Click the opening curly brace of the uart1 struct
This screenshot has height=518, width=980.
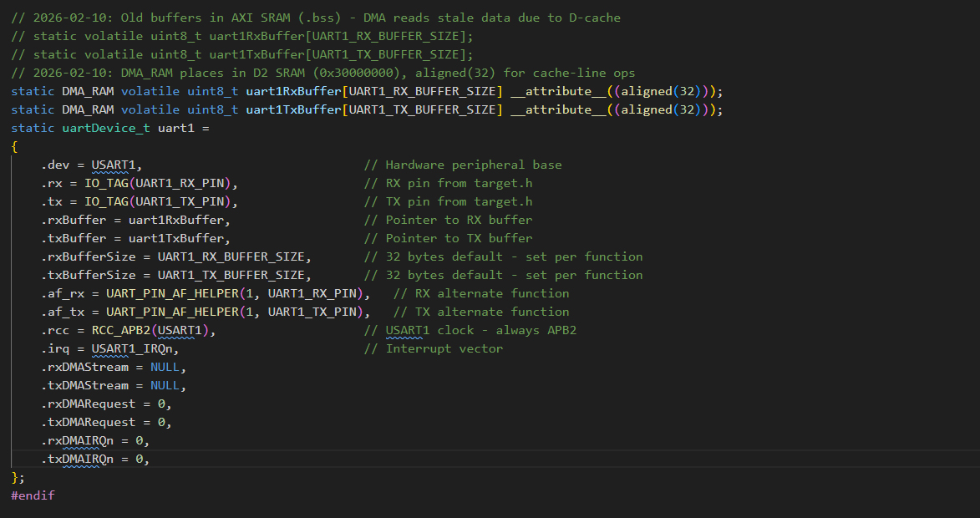point(14,146)
